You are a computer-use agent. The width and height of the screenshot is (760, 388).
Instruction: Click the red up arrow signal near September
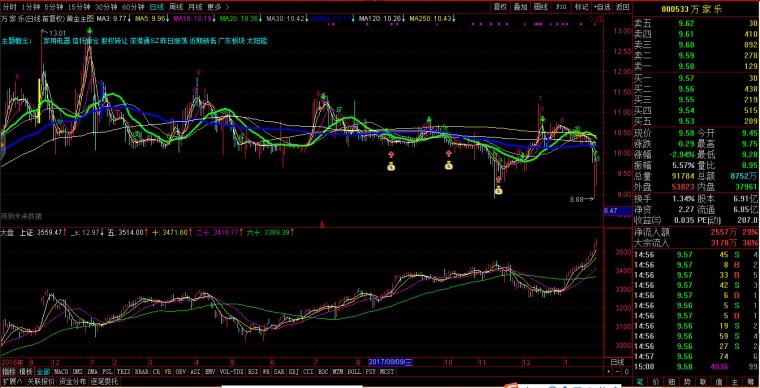391,155
